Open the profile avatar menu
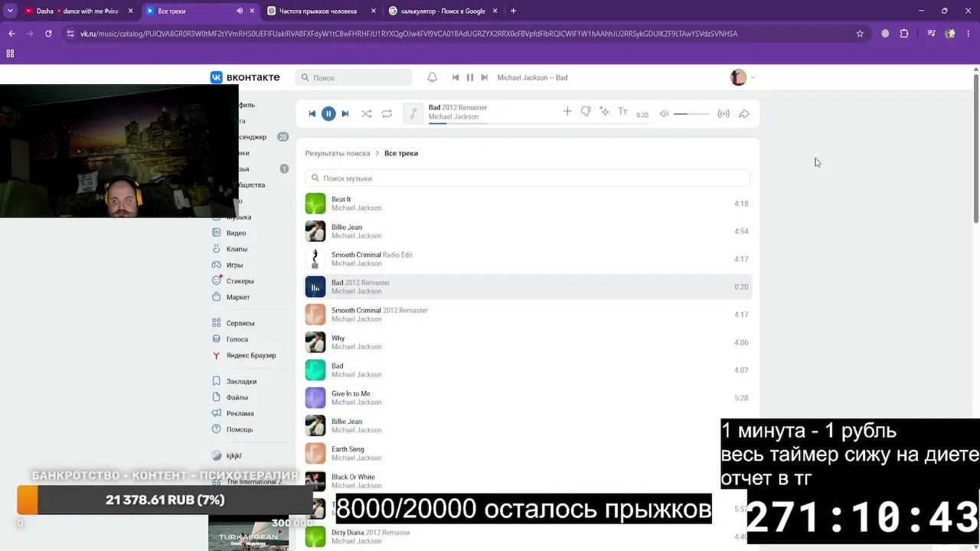The width and height of the screenshot is (980, 551). (x=742, y=77)
